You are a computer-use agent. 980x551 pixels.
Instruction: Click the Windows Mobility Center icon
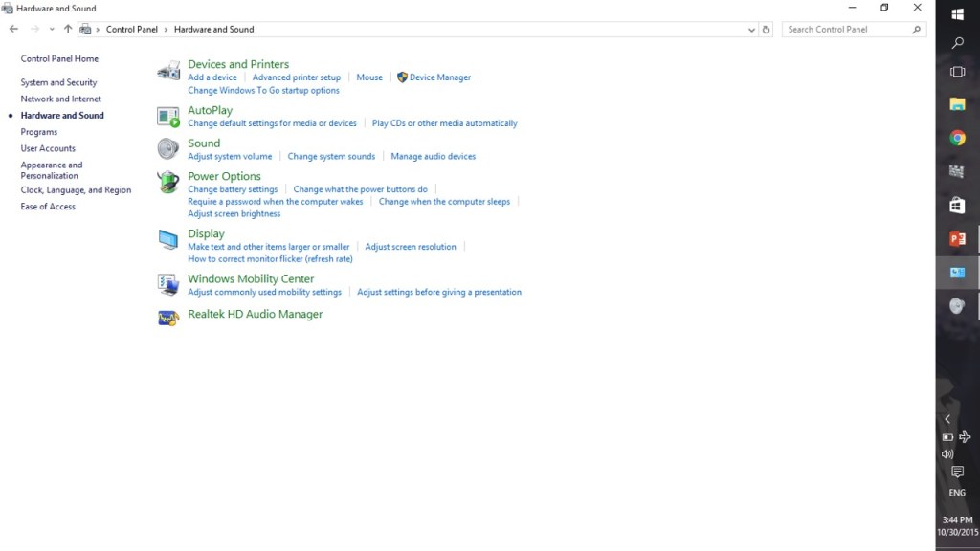(168, 284)
